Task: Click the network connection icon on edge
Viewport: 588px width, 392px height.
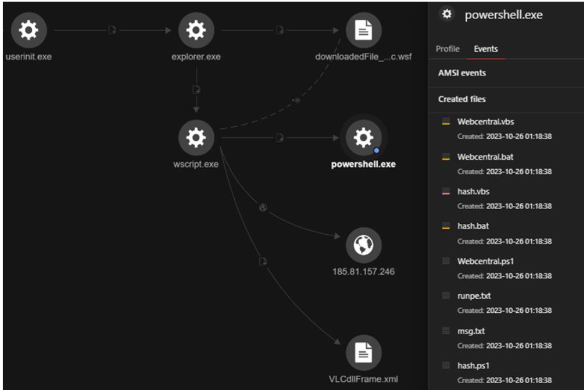Action: pos(263,208)
